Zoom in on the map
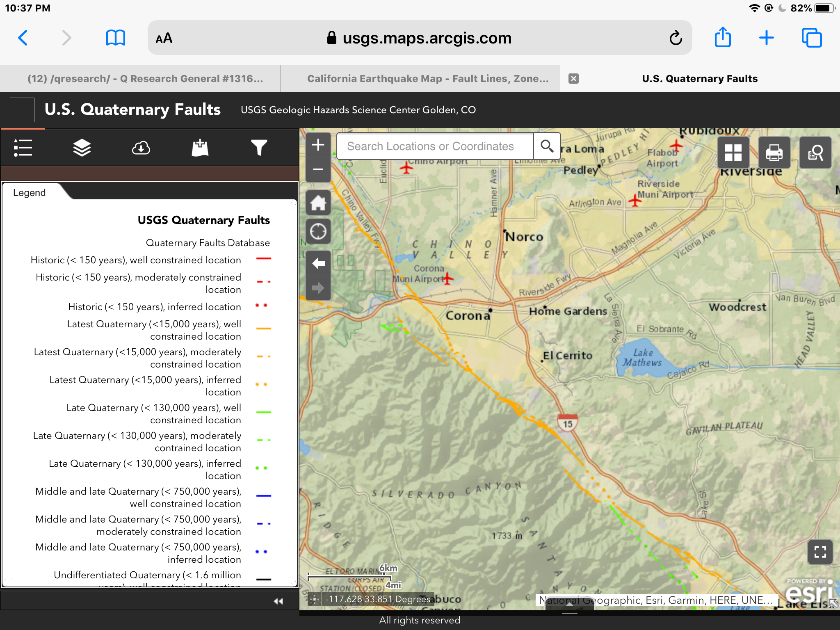The height and width of the screenshot is (630, 840). pyautogui.click(x=318, y=145)
